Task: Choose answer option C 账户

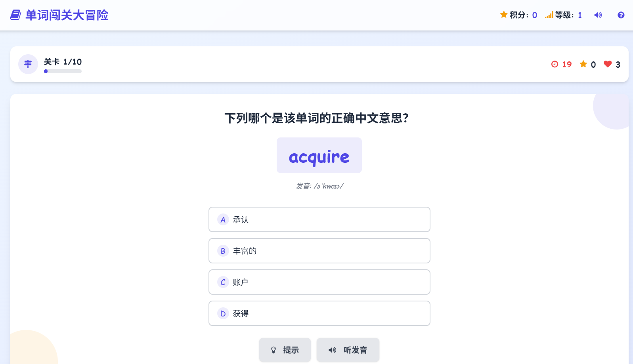Action: click(319, 282)
